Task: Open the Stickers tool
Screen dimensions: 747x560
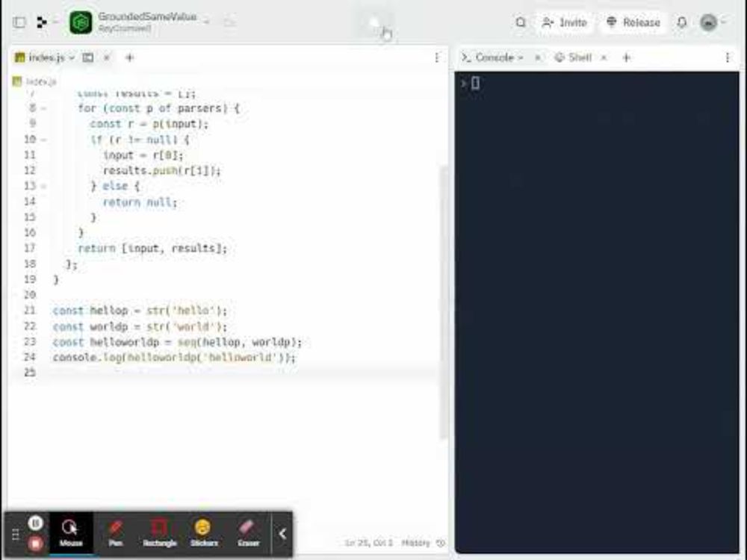Action: tap(203, 530)
